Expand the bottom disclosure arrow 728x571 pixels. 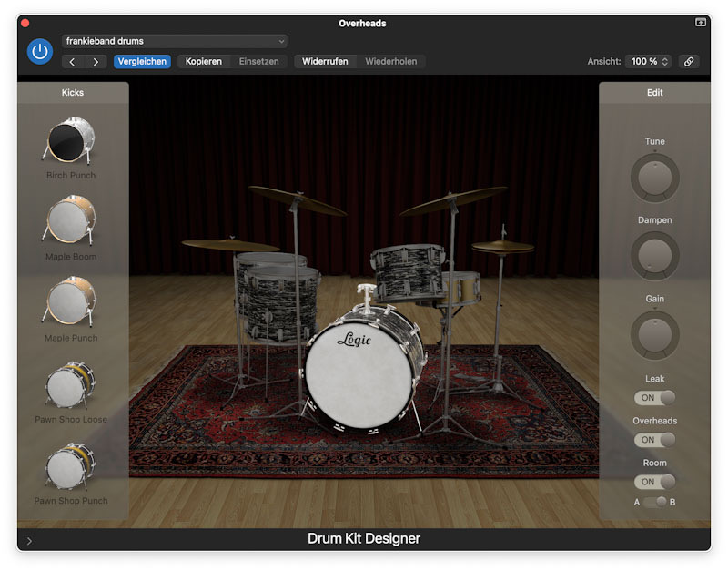pos(29,541)
